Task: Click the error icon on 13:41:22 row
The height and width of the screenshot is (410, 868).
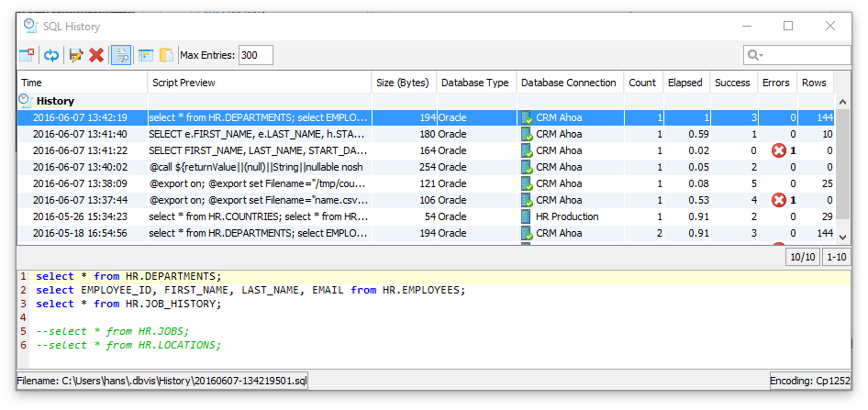Action: [779, 150]
